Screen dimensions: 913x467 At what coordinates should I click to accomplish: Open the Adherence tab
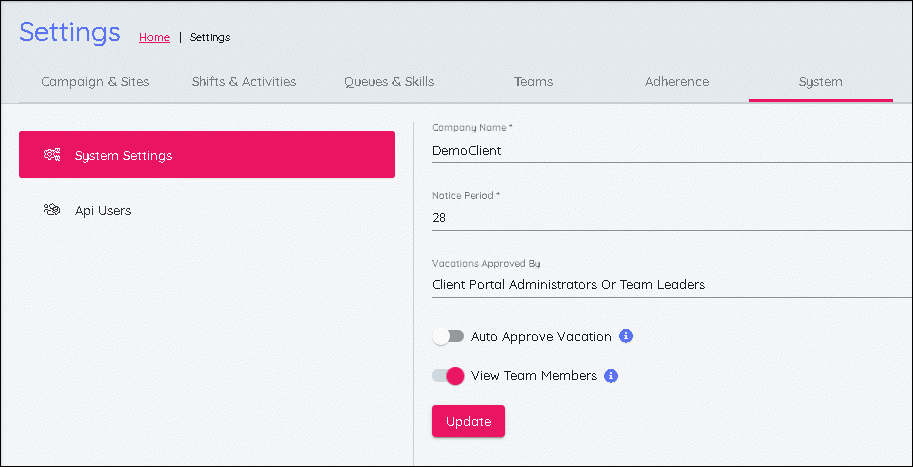click(x=677, y=82)
